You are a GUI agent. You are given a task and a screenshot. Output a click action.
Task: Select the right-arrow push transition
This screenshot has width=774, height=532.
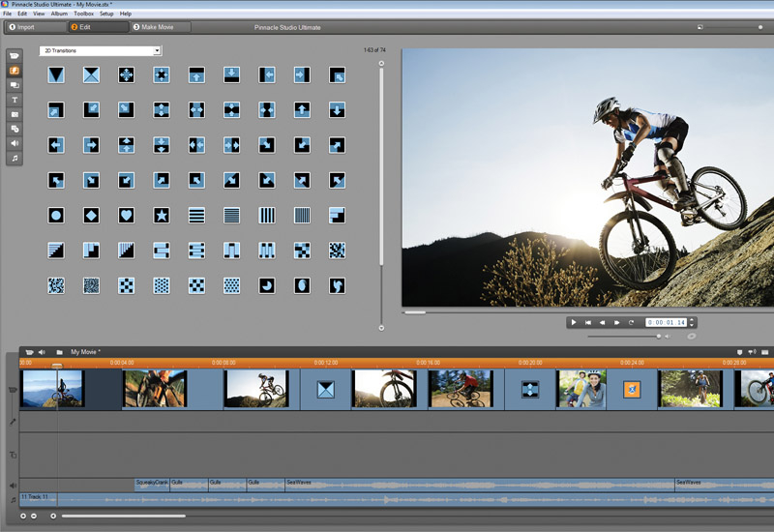(x=91, y=145)
